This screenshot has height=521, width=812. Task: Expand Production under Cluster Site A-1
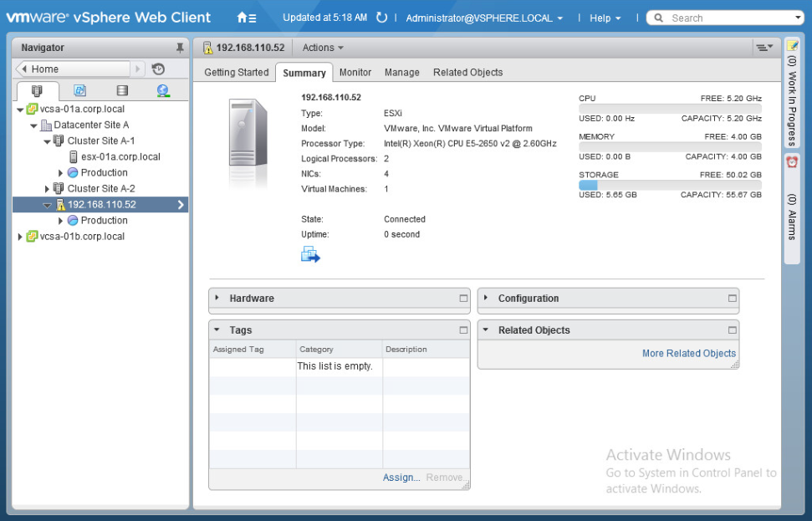(60, 173)
